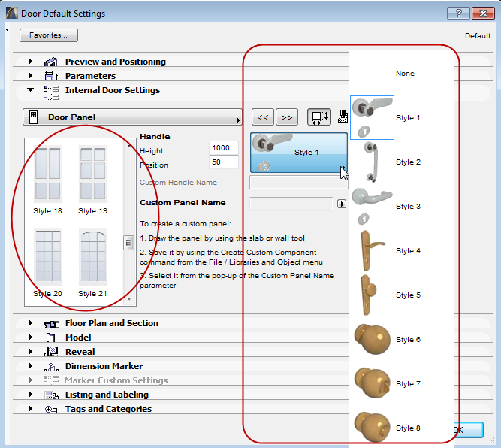Click the Model panel icon

51,338
